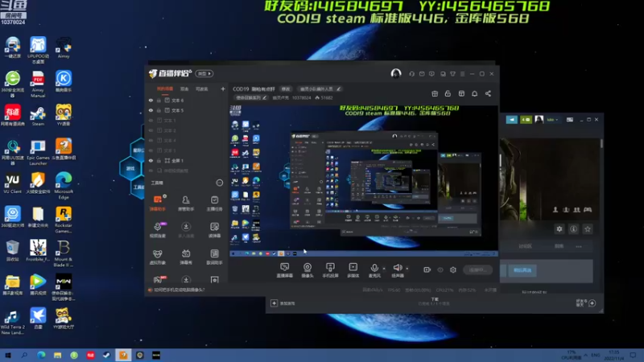Open the danmaku show TV-shaped tool
Screen dimensions: 644x362
pyautogui.click(x=186, y=257)
